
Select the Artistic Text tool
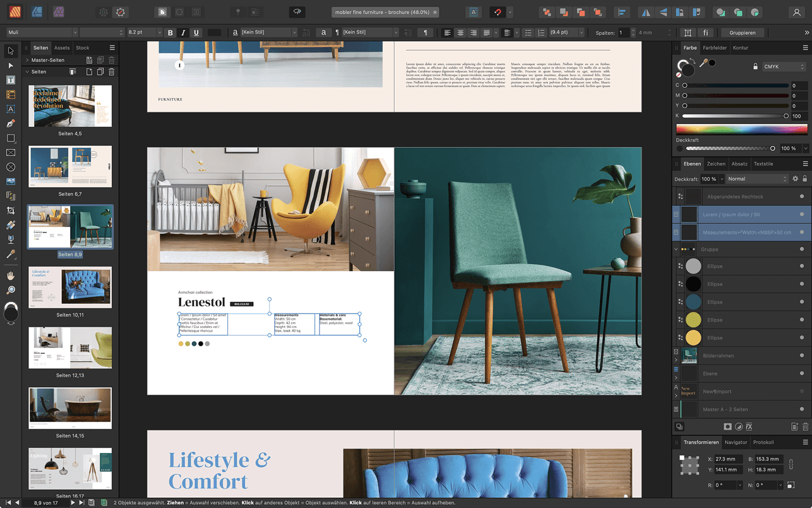pos(11,109)
